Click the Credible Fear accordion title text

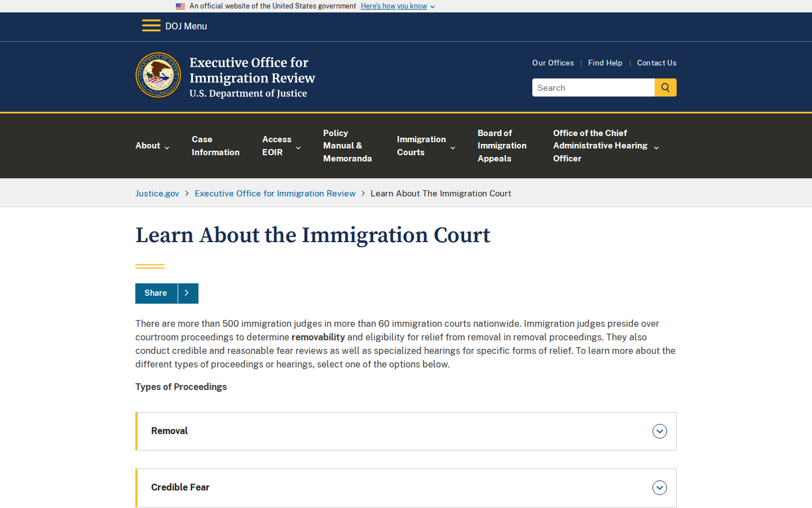click(180, 487)
